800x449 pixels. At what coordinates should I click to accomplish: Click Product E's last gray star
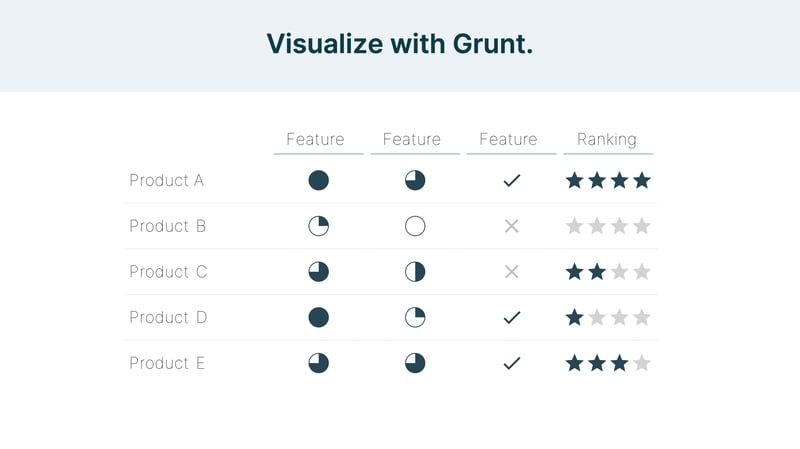642,363
